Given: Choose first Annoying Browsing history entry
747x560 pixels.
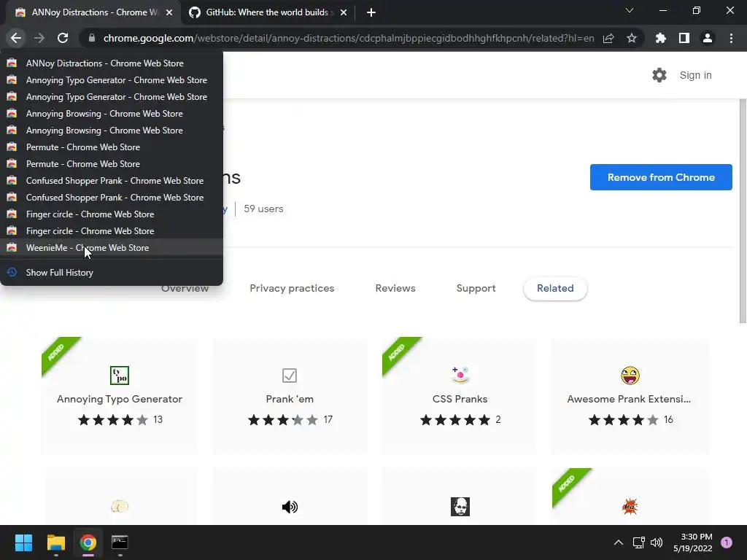Looking at the screenshot, I should [112, 113].
